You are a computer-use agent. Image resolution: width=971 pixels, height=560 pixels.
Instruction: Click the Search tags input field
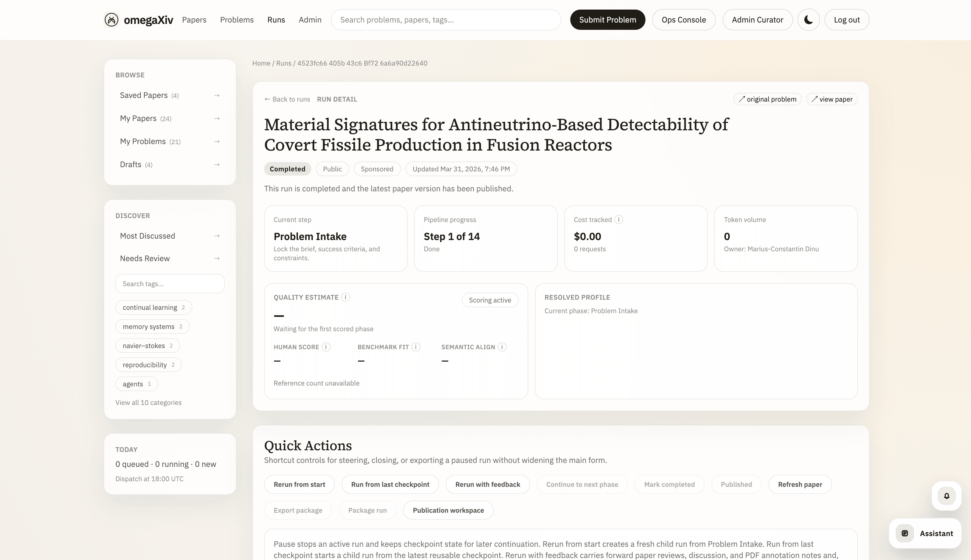point(170,283)
